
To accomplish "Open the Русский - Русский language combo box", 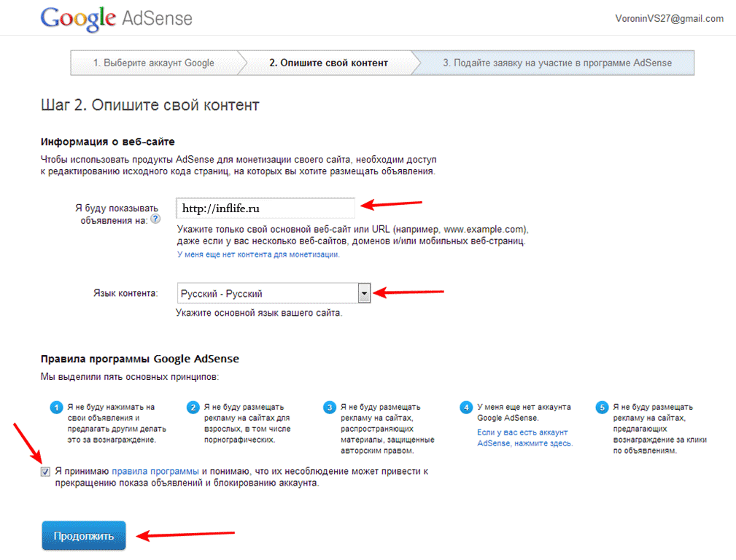I will pyautogui.click(x=274, y=293).
